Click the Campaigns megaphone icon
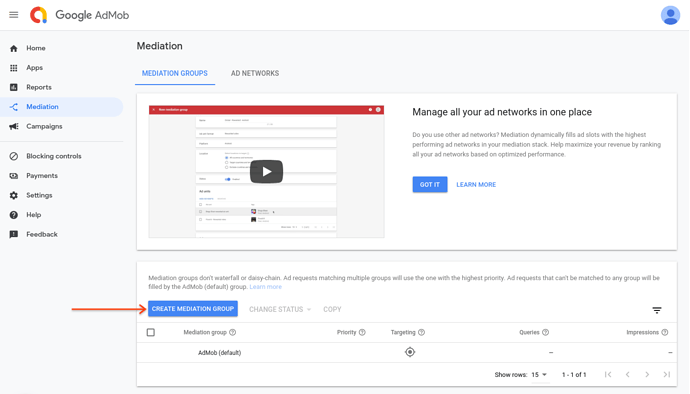Screen dimensions: 690x394 14,126
